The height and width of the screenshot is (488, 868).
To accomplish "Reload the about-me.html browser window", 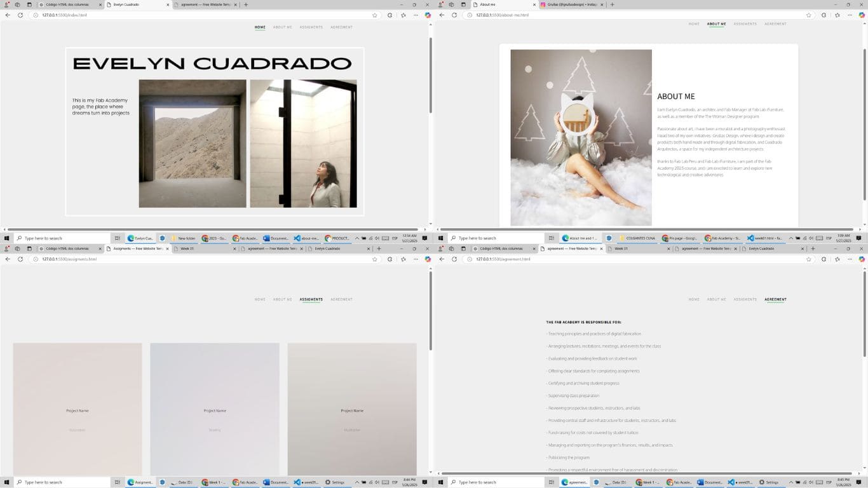I will (x=454, y=15).
